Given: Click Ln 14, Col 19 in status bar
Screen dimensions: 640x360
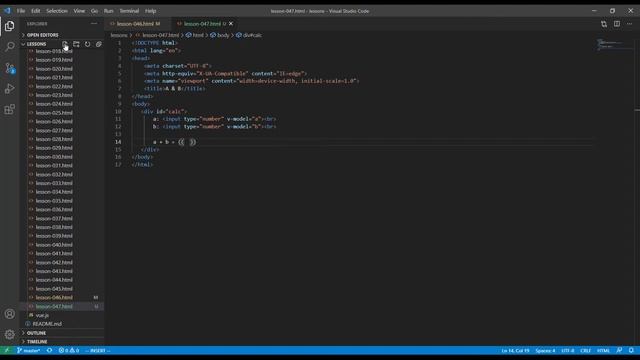Looking at the screenshot, I should tap(515, 350).
